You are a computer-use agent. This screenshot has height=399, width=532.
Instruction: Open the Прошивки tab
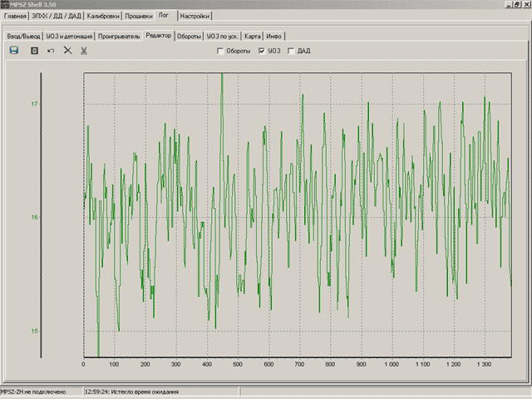click(139, 16)
